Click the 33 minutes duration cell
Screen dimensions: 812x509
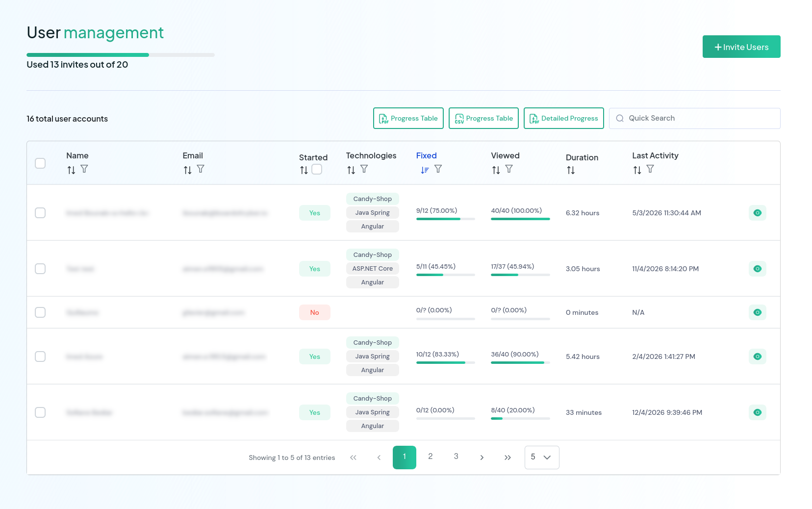click(x=584, y=412)
